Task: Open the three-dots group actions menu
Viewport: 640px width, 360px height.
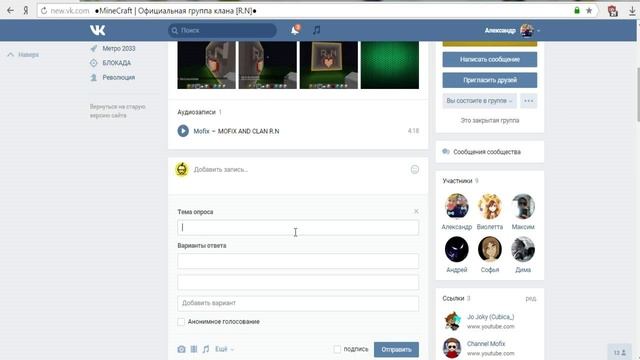Action: click(x=529, y=101)
